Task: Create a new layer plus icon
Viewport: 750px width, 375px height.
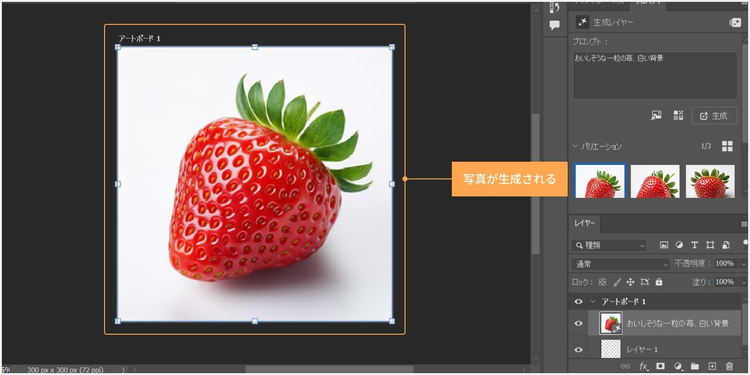Action: (712, 366)
